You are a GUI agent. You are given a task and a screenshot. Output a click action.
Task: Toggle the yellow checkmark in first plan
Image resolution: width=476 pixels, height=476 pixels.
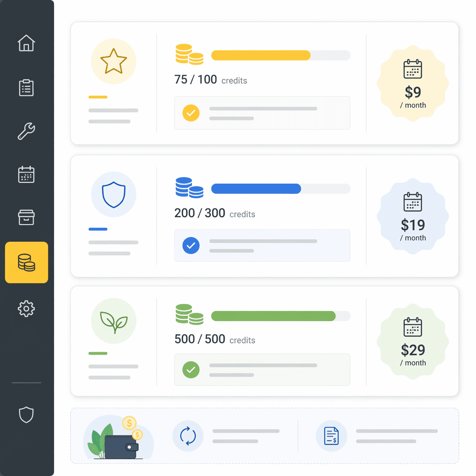pos(191,113)
